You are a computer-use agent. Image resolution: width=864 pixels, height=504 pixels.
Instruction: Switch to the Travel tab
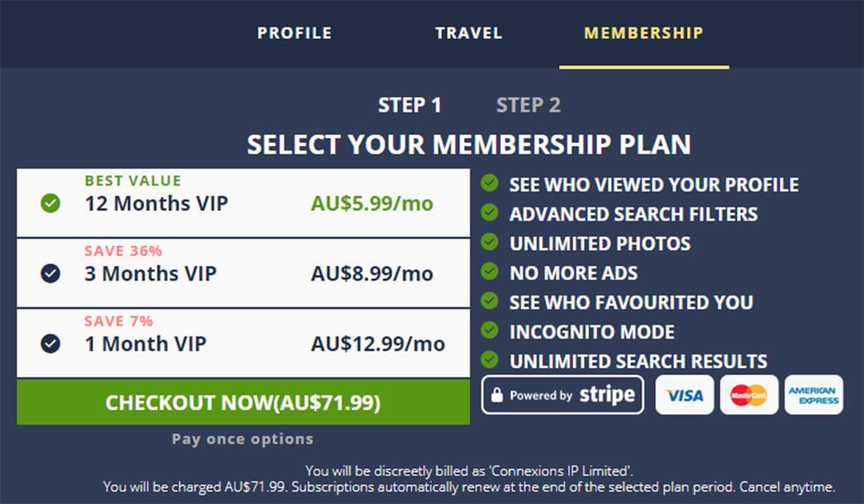pyautogui.click(x=469, y=33)
